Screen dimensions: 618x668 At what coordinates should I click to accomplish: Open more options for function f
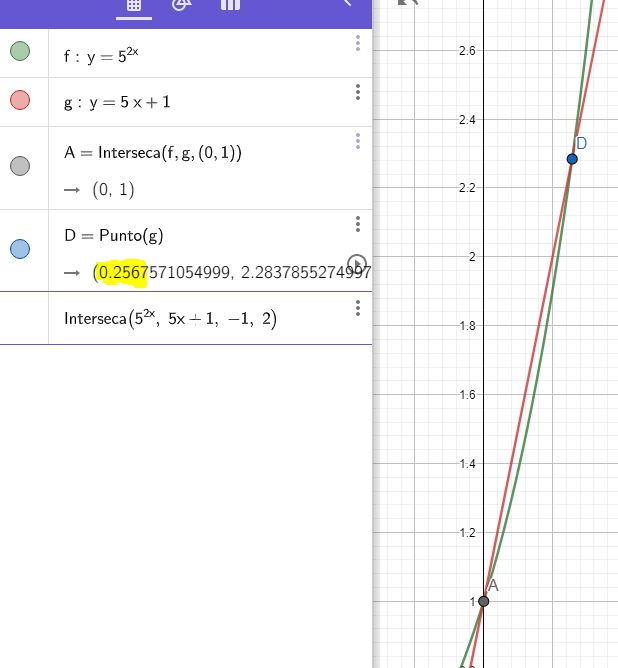(x=357, y=43)
